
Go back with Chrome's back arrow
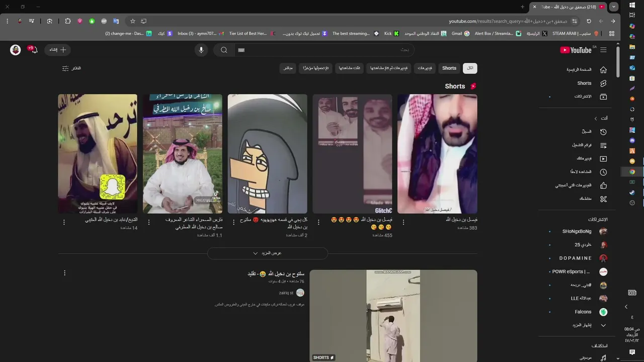613,21
